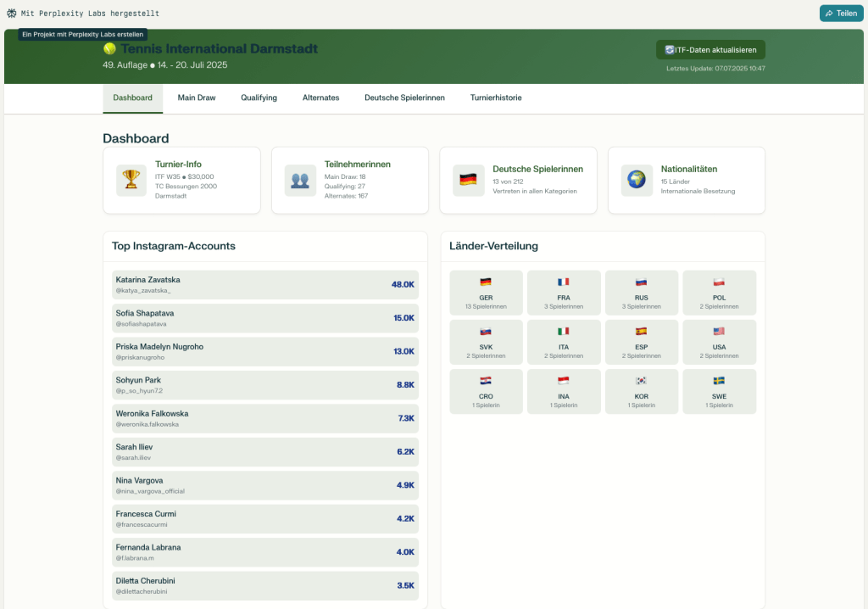Click the Teilen share button
This screenshot has width=868, height=609.
(840, 14)
